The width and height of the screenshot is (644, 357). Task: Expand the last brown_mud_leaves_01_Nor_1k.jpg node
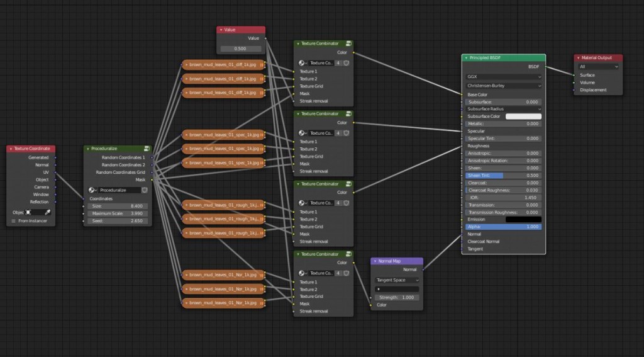186,303
